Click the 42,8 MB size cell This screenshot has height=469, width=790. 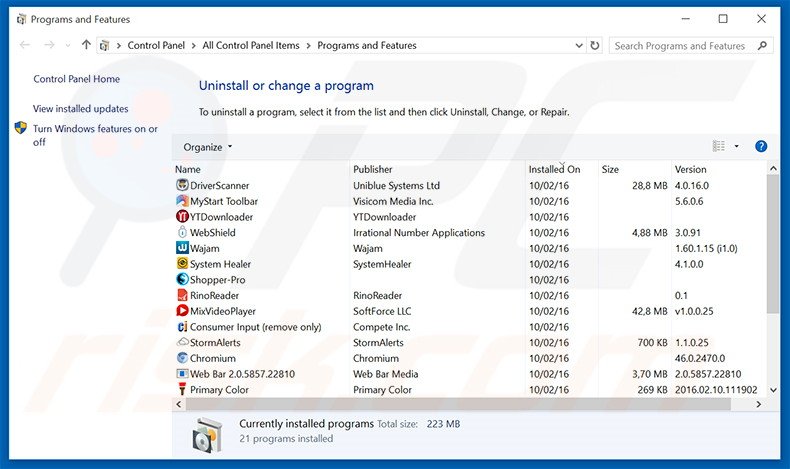point(649,311)
